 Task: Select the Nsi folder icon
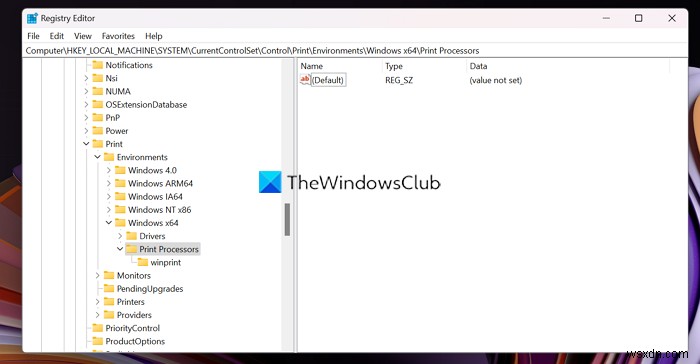click(x=97, y=78)
